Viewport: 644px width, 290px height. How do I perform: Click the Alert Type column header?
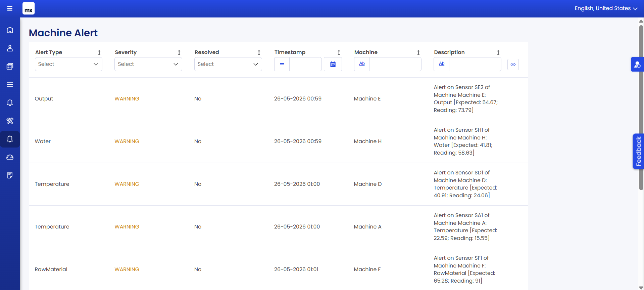(49, 52)
